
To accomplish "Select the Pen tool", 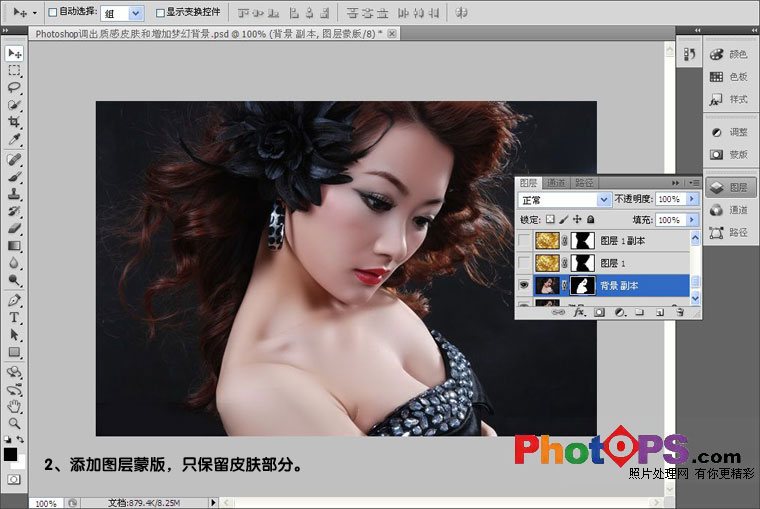I will (15, 300).
